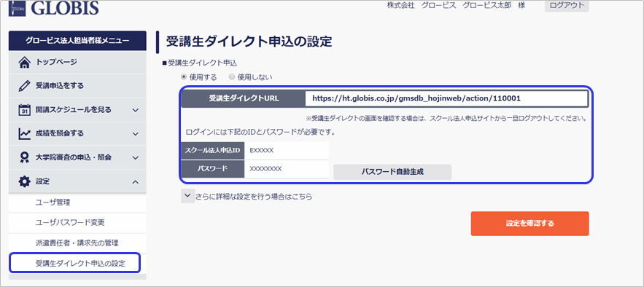Click the 受講生ダイレクト申込の設定 page heading

(x=249, y=42)
